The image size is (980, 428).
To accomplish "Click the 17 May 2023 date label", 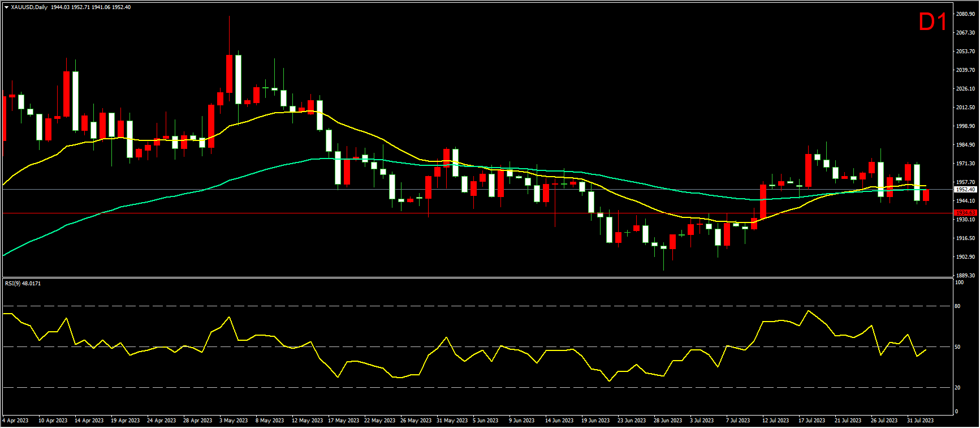I will [343, 421].
